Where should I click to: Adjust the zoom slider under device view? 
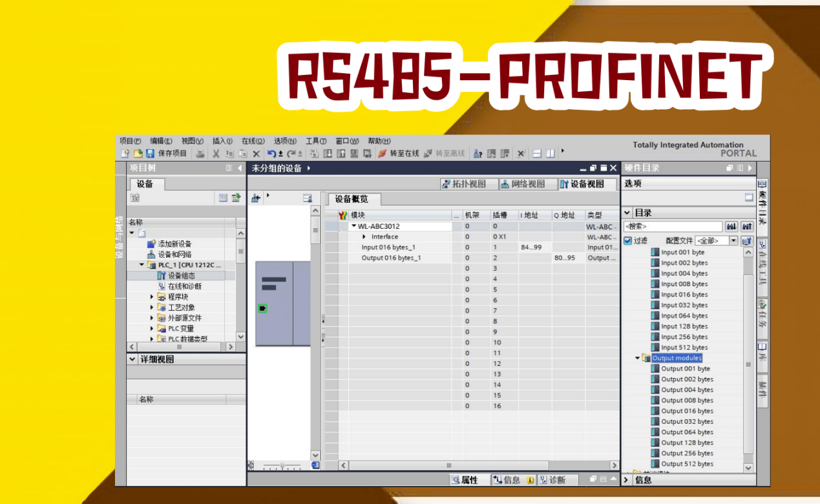282,465
